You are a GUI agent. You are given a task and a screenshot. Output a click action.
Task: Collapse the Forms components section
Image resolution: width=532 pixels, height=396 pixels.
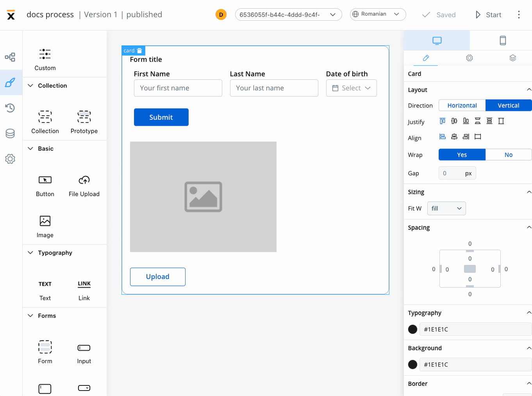point(30,315)
